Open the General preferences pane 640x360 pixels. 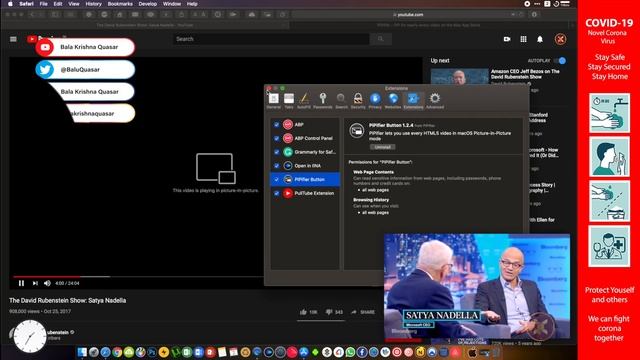(273, 100)
